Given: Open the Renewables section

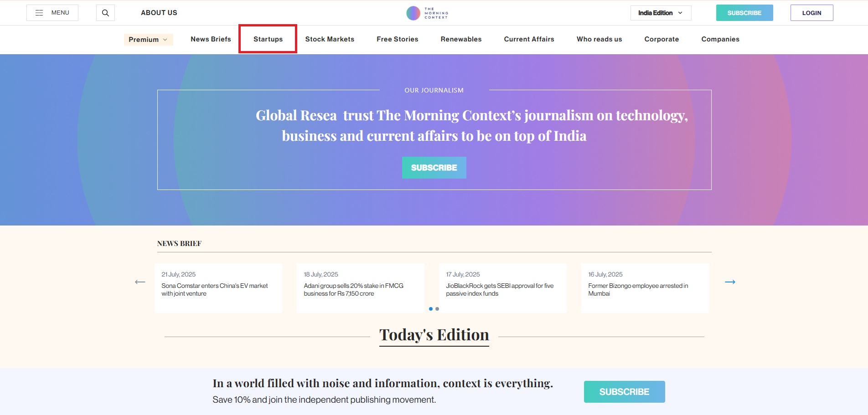Looking at the screenshot, I should click(461, 39).
